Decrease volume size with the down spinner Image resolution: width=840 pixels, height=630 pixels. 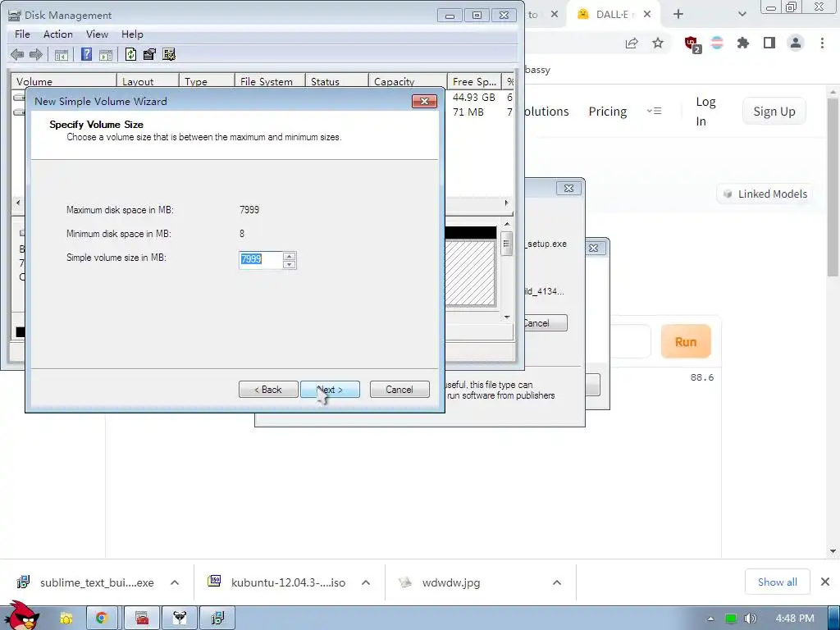[x=290, y=265]
